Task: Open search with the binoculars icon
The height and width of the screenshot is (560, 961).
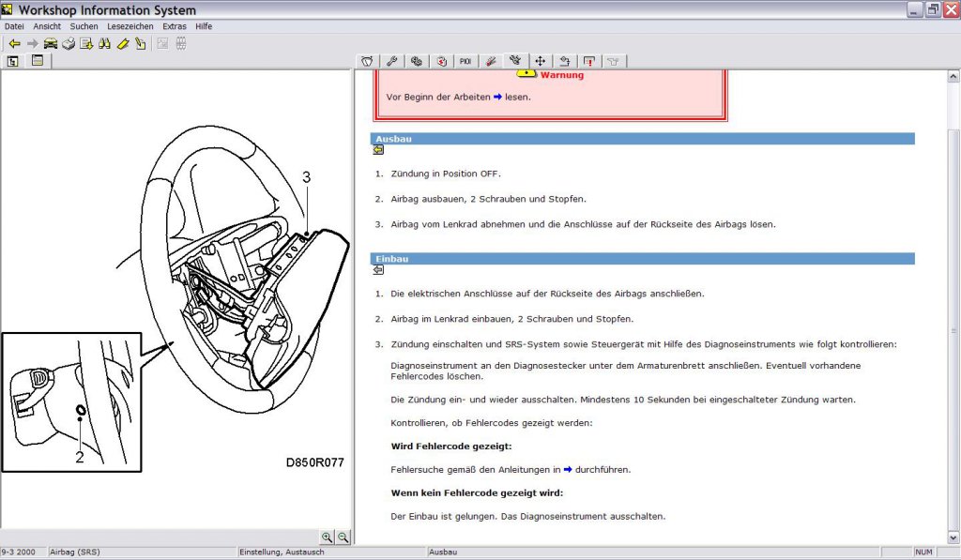Action: coord(104,43)
